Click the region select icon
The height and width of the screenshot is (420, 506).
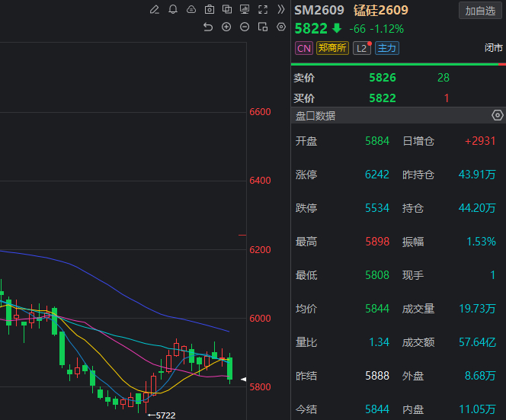tap(263, 27)
